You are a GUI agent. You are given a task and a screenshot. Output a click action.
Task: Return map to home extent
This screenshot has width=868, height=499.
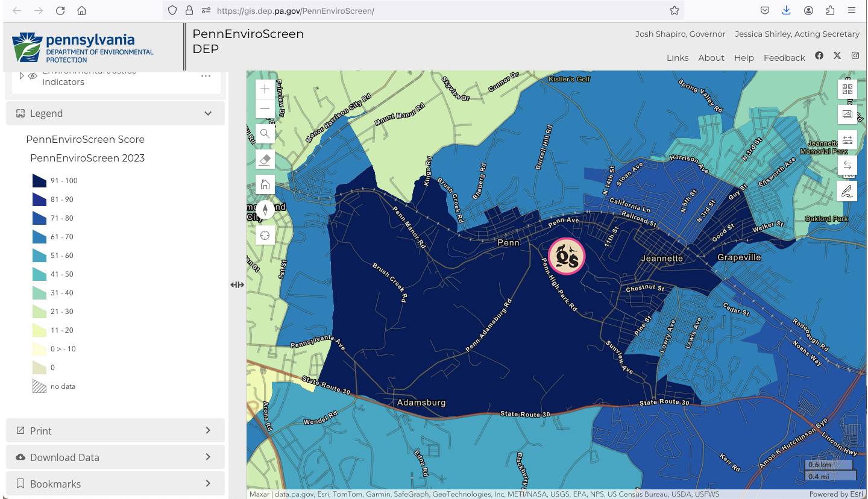pyautogui.click(x=265, y=184)
